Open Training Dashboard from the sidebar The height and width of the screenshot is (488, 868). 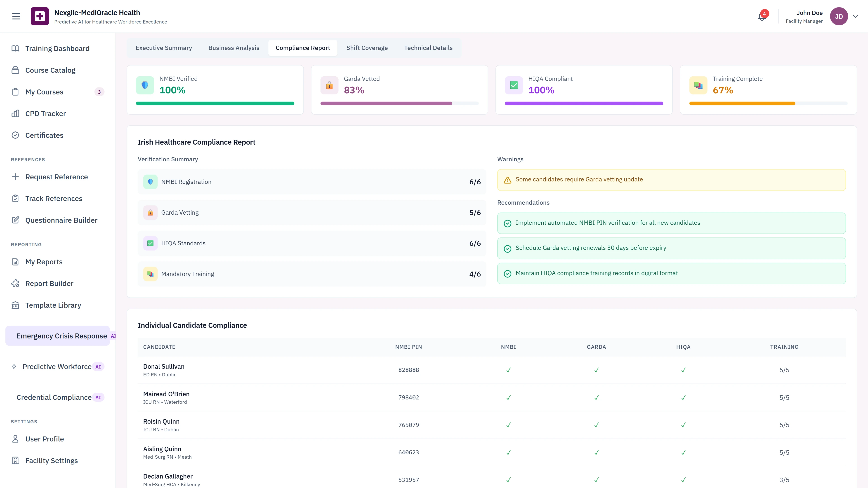[x=57, y=49]
